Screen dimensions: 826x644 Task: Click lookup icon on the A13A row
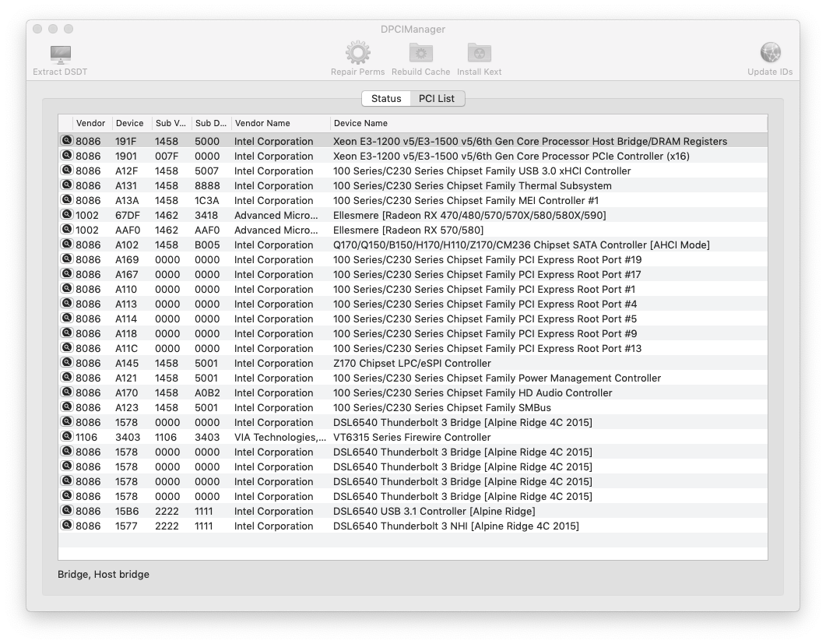(x=67, y=199)
